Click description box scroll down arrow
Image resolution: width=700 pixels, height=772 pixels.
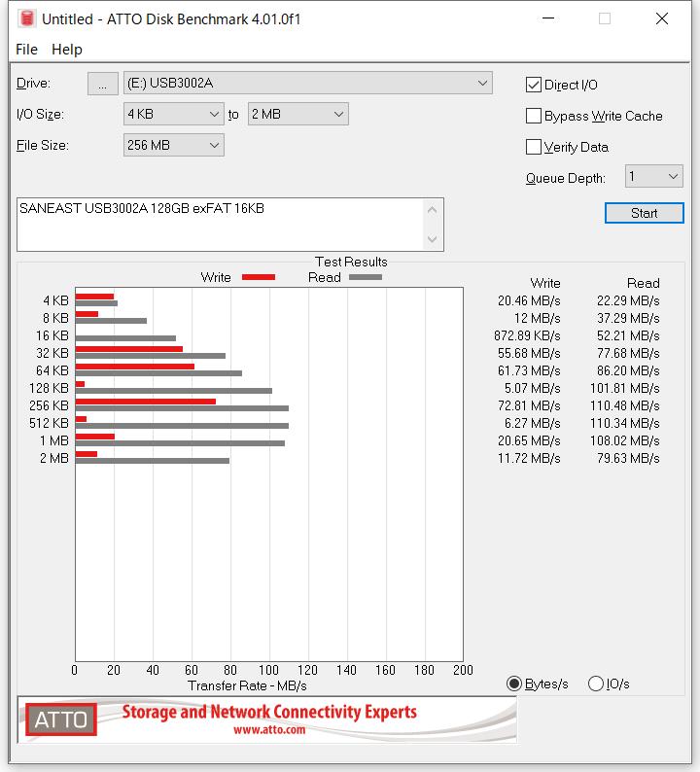tap(433, 239)
